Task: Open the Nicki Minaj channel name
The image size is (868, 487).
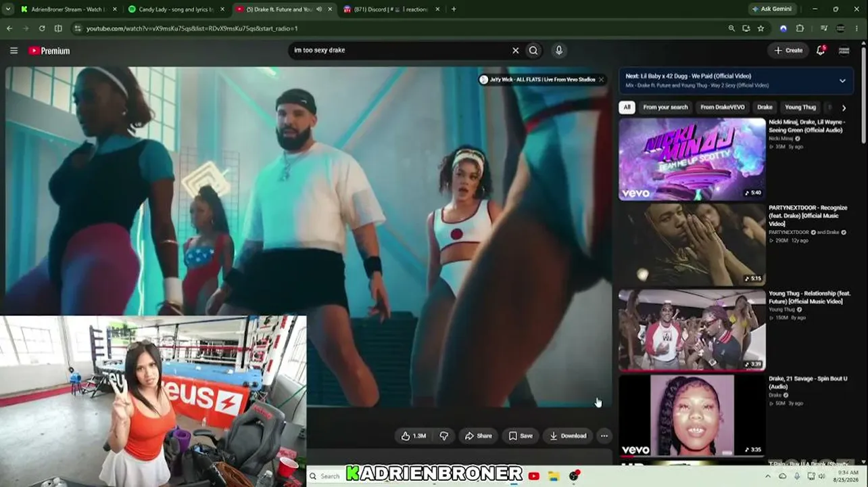Action: 781,139
